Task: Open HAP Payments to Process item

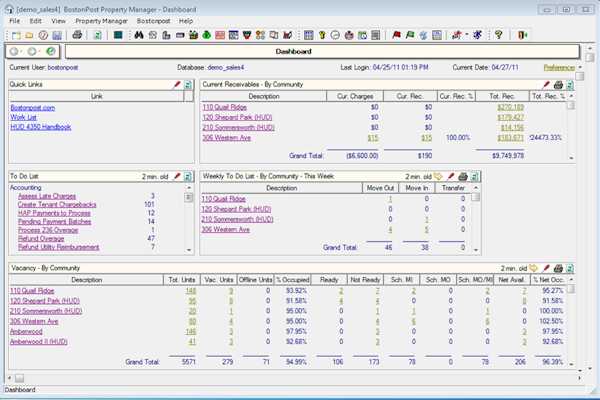Action: point(54,213)
